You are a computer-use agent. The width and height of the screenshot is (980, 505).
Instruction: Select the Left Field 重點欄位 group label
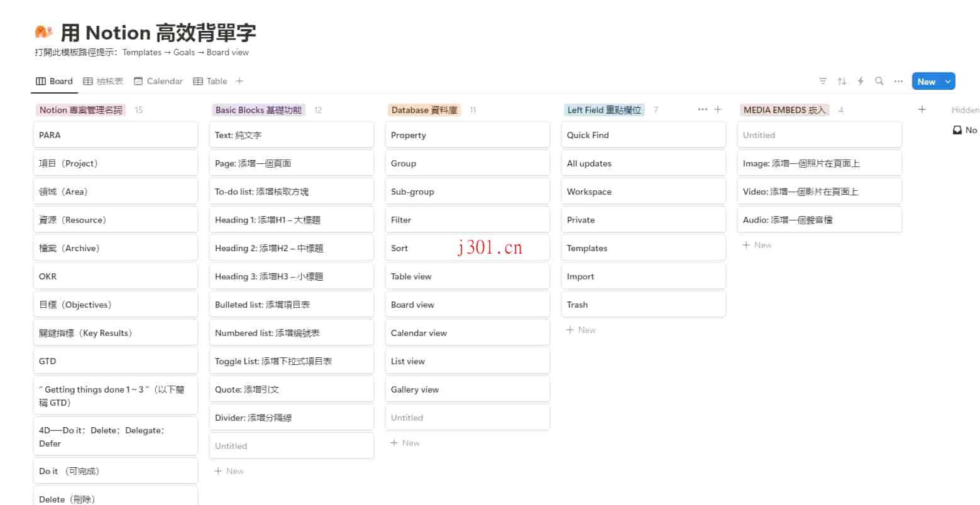[604, 110]
